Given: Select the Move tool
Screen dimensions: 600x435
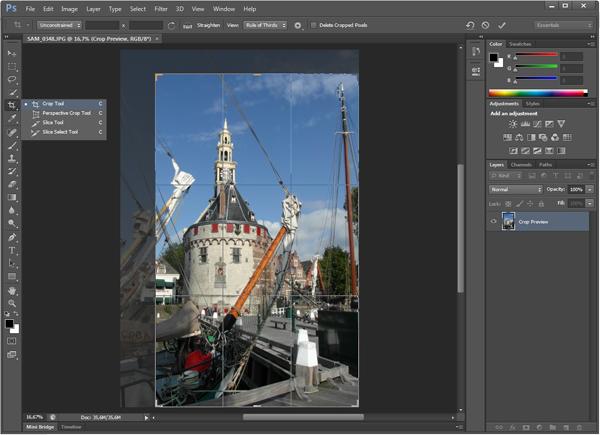Looking at the screenshot, I should (12, 53).
